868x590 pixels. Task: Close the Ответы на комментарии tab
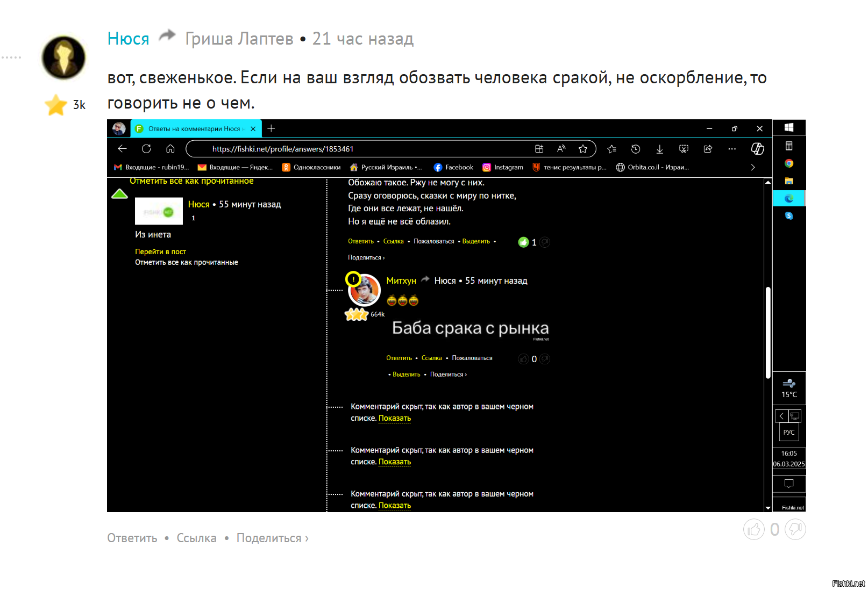click(x=253, y=128)
